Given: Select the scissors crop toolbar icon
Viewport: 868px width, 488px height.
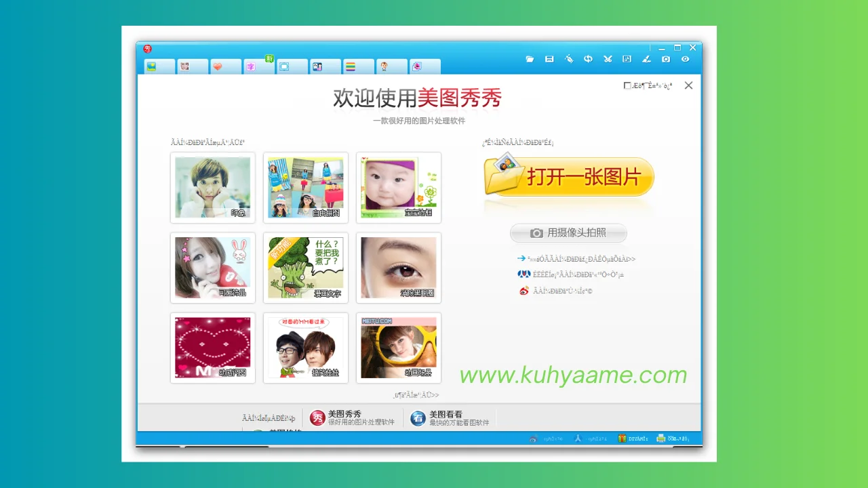Looking at the screenshot, I should (x=608, y=59).
